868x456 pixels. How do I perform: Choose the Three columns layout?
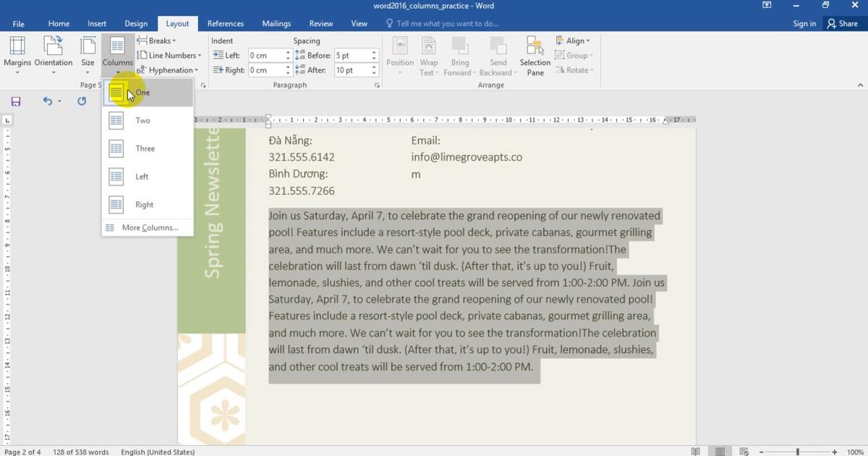coord(148,148)
